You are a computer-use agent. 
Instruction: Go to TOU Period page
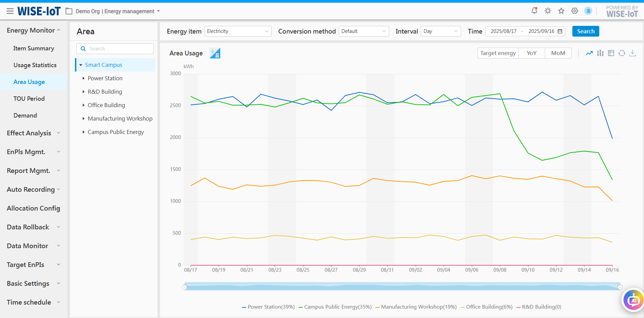29,99
